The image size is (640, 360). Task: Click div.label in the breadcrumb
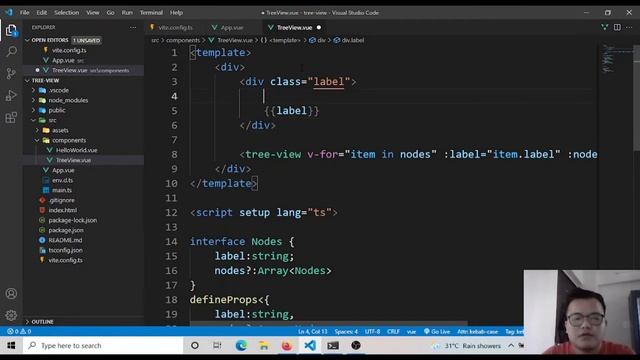point(353,40)
